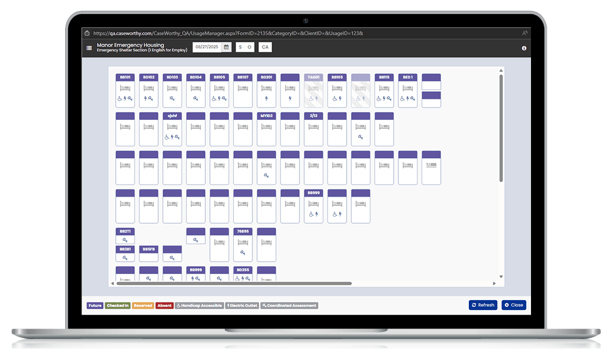Click the key icon in 76895 card

click(243, 252)
